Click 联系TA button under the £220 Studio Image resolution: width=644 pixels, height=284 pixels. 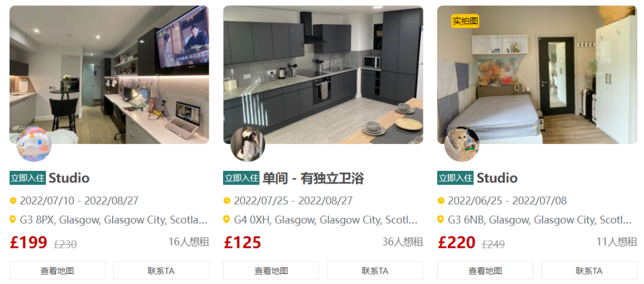tap(589, 270)
